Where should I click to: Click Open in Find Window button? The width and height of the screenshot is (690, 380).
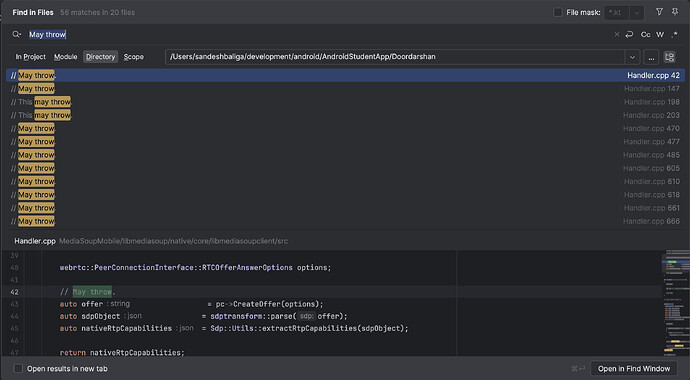(x=634, y=369)
